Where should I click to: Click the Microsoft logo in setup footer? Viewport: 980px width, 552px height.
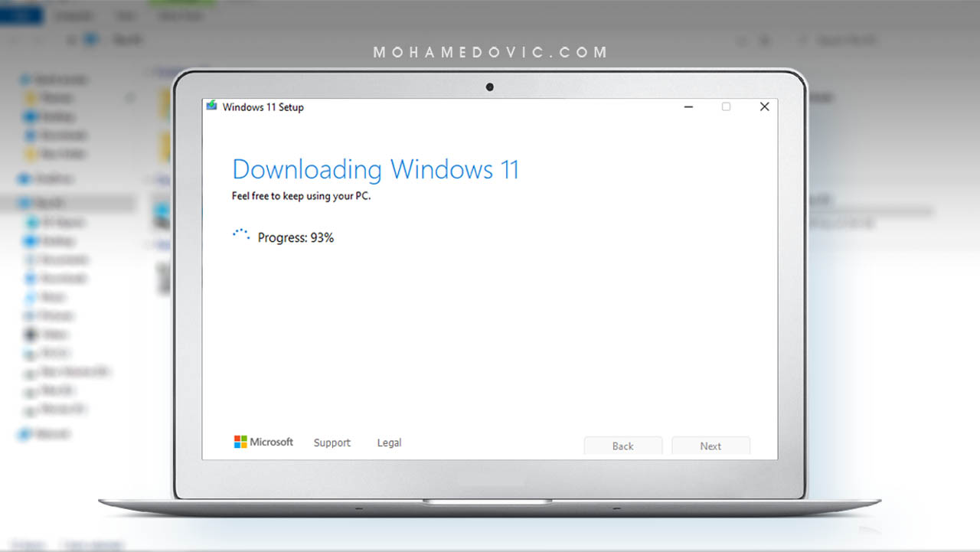pos(263,442)
